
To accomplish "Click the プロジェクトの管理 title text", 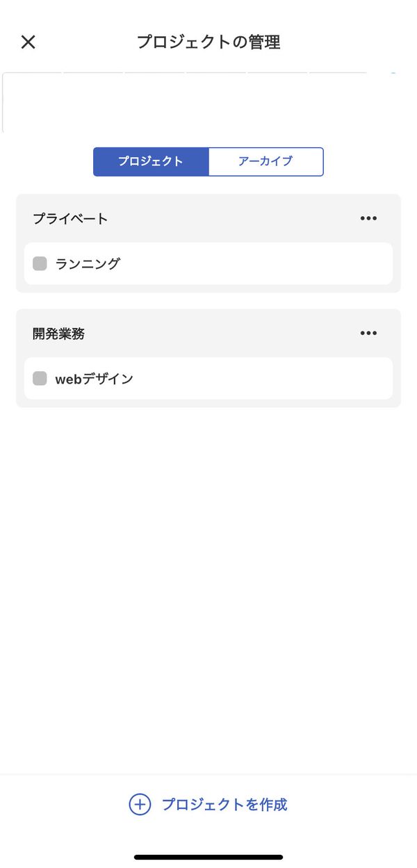I will pyautogui.click(x=208, y=42).
